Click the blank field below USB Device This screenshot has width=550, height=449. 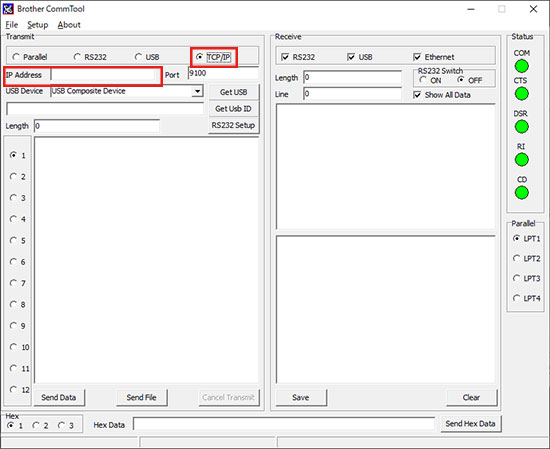[105, 109]
